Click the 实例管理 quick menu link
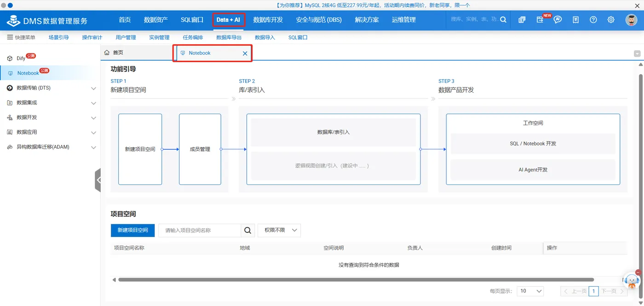Viewport: 644px width, 306px height. [159, 37]
